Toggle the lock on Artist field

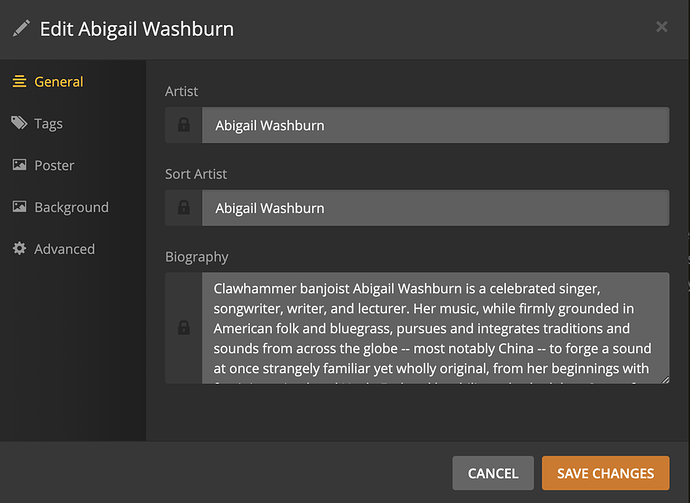pos(183,125)
